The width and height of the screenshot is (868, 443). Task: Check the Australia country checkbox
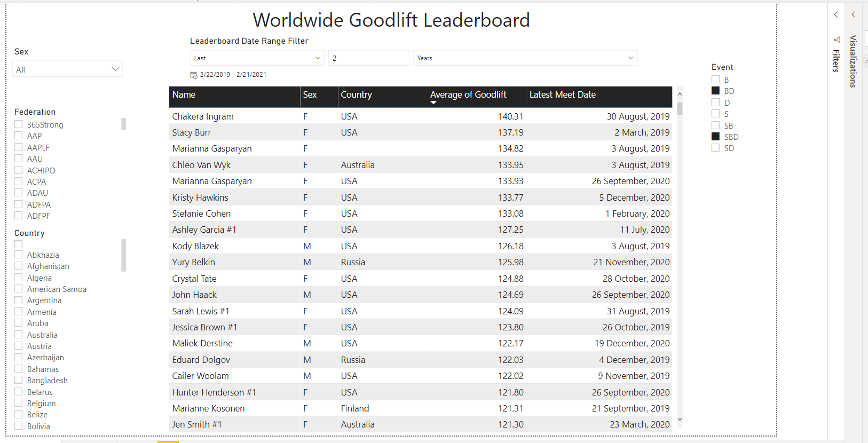coord(18,335)
